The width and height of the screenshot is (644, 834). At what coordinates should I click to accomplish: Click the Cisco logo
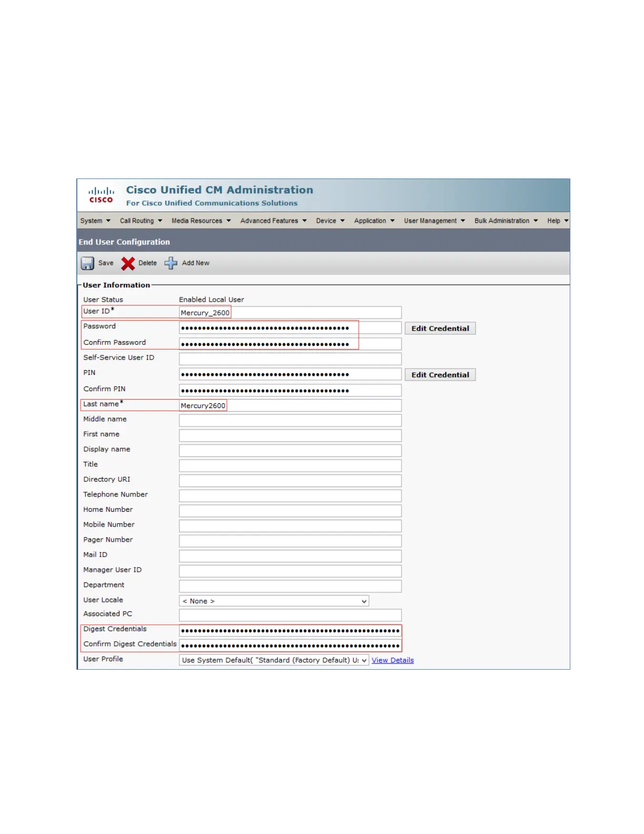(101, 195)
